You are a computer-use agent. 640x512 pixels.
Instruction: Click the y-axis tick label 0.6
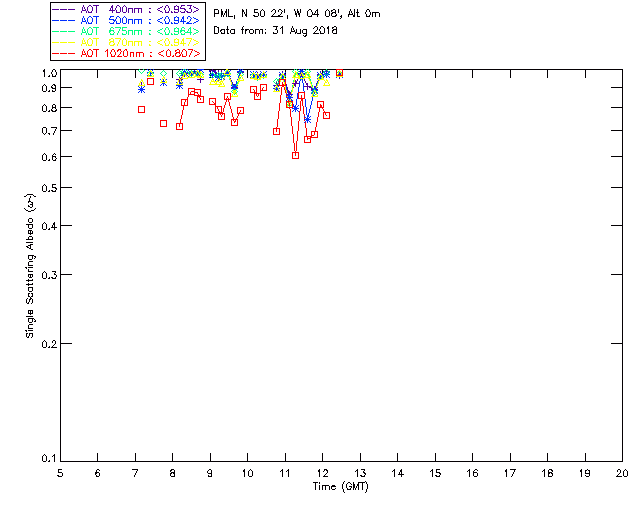tap(49, 157)
